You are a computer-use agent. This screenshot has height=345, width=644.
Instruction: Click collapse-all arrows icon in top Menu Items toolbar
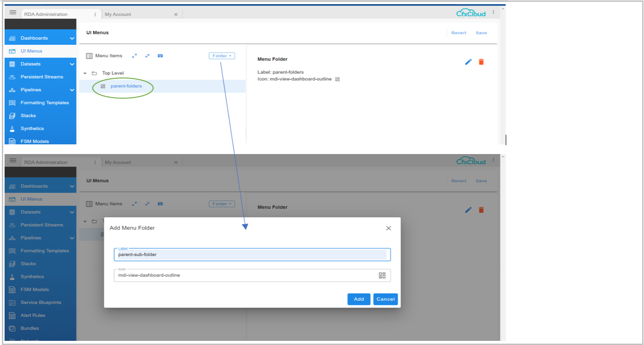coord(147,56)
